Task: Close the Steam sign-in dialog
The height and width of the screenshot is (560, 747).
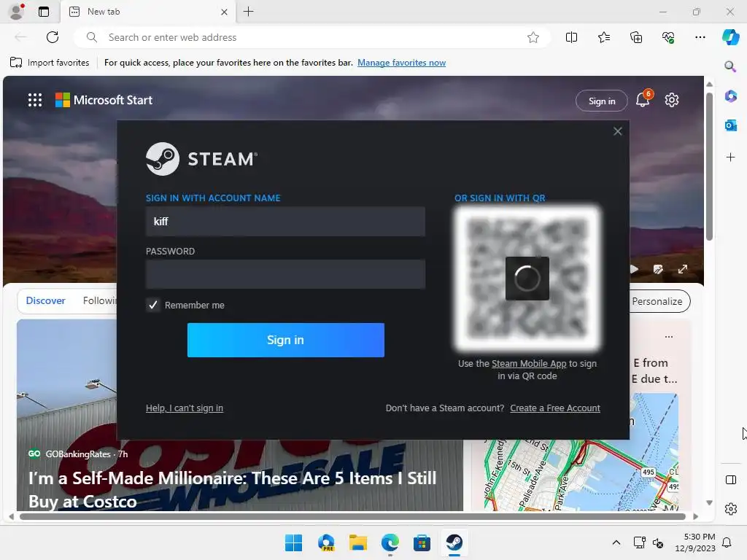Action: point(617,131)
